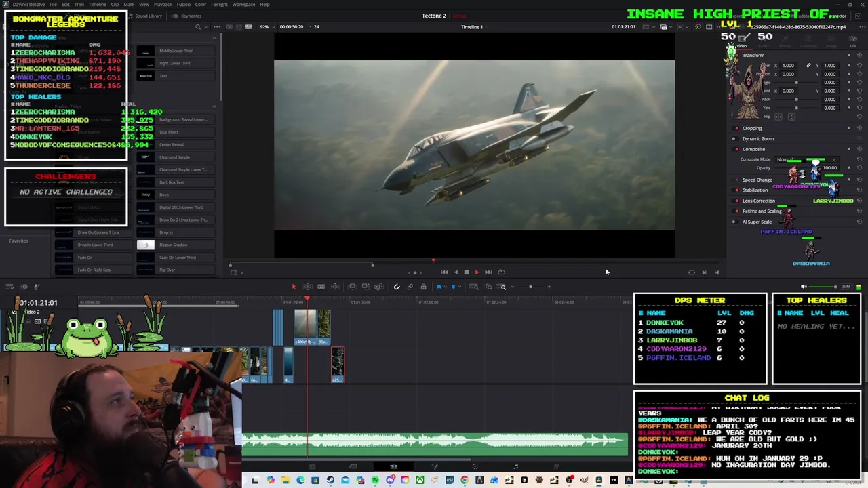Screen dimensions: 868x488
Task: Zoom out timeline with minus button
Action: 512,287
